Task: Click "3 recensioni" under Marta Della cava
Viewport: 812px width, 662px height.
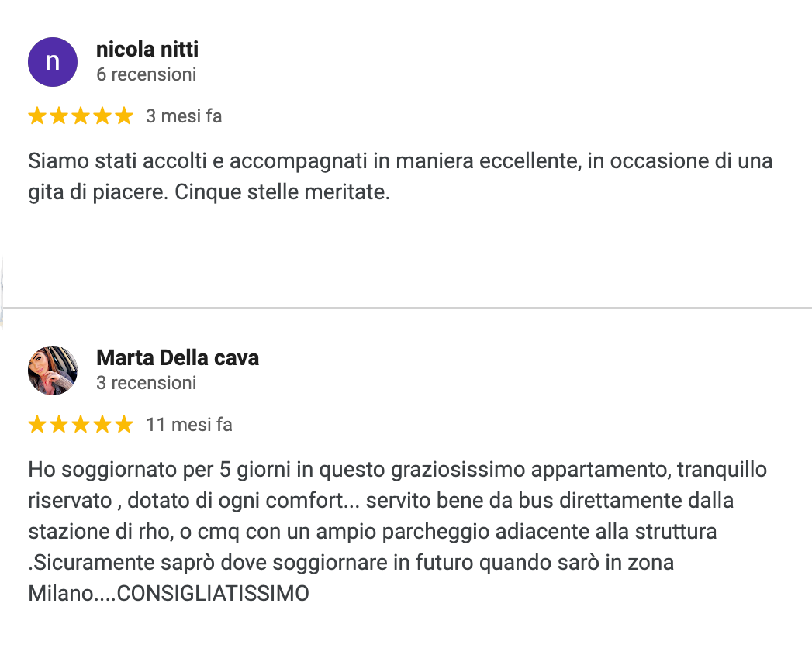Action: coord(146,383)
